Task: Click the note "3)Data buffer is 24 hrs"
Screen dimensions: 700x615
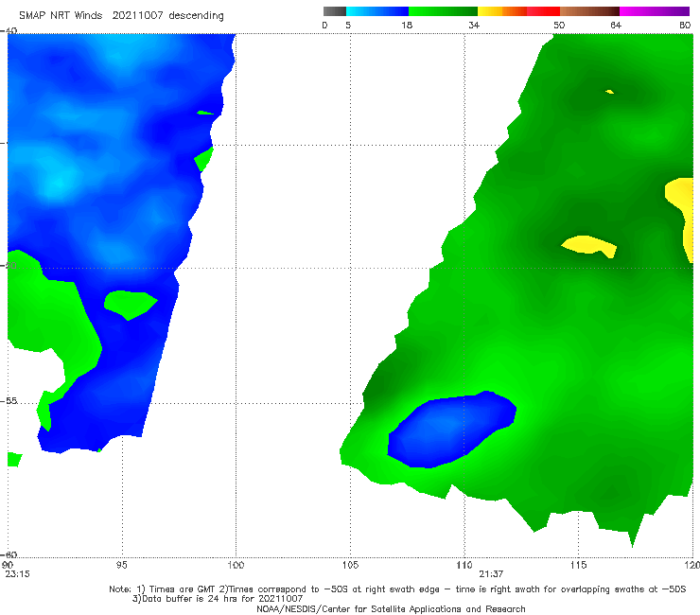Action: 218,599
